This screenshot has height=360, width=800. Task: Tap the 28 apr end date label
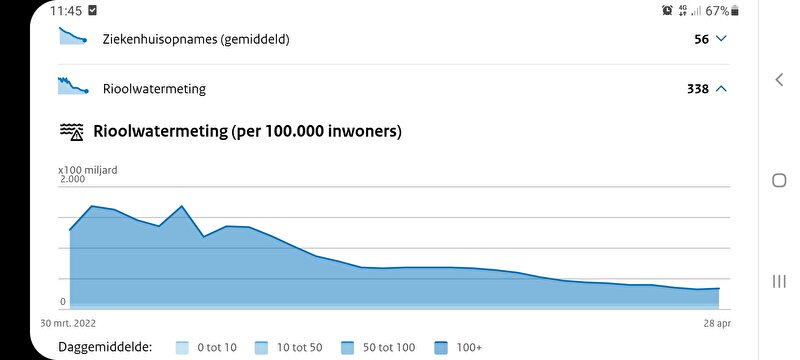716,324
